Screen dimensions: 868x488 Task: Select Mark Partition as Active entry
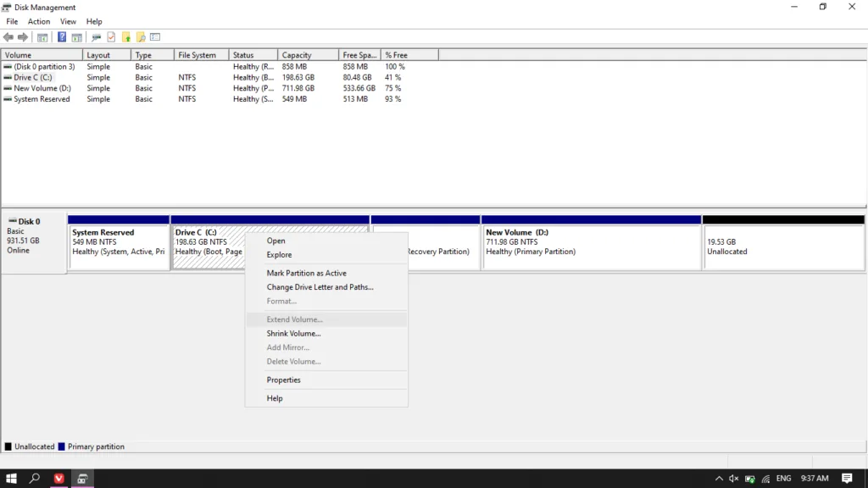pyautogui.click(x=306, y=274)
